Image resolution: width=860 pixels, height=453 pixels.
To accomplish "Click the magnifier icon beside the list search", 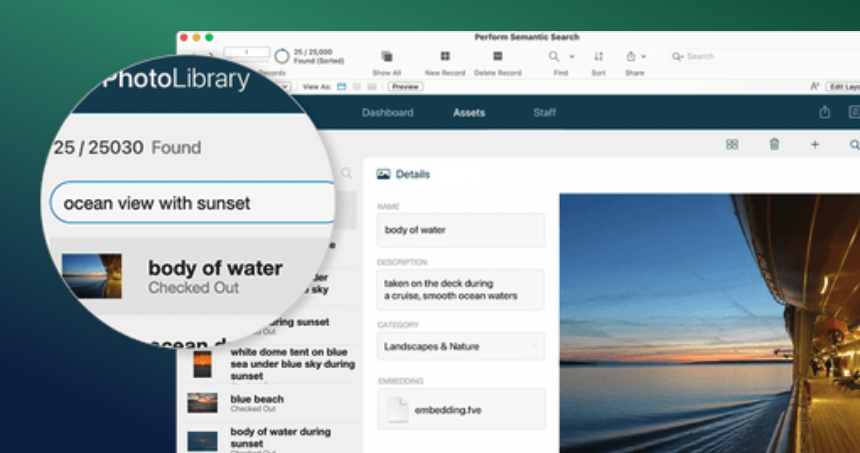I will click(347, 173).
